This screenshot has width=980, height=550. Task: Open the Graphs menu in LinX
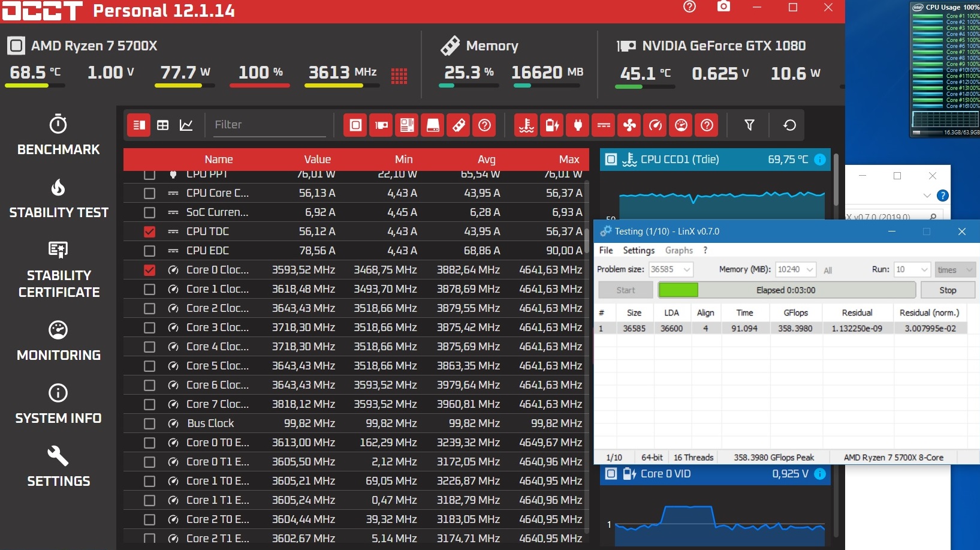click(679, 251)
